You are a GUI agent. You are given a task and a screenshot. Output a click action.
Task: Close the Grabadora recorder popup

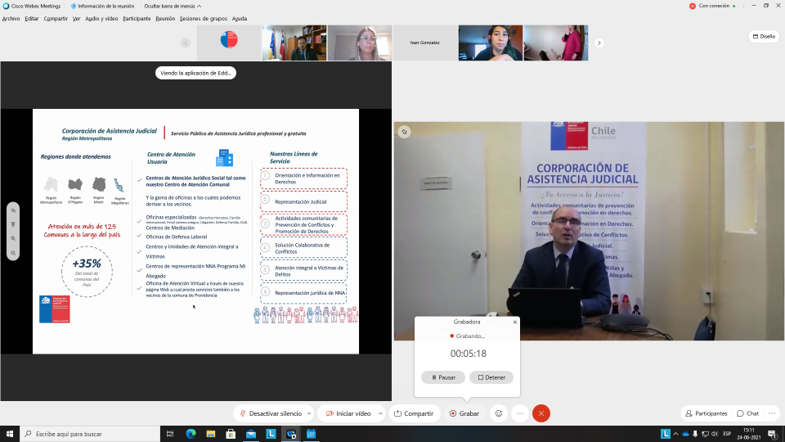pyautogui.click(x=515, y=322)
